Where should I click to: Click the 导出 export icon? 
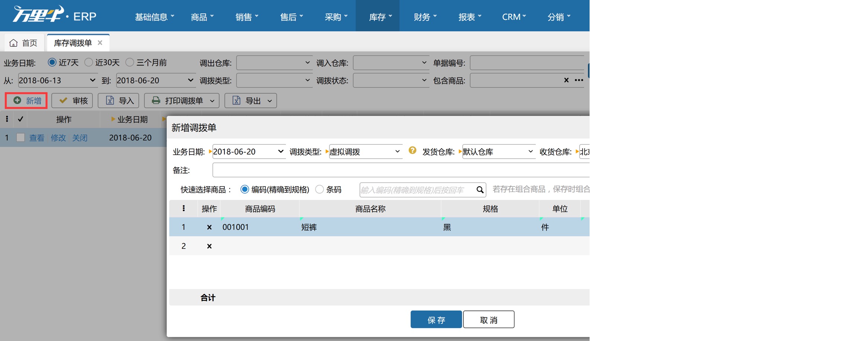point(236,101)
